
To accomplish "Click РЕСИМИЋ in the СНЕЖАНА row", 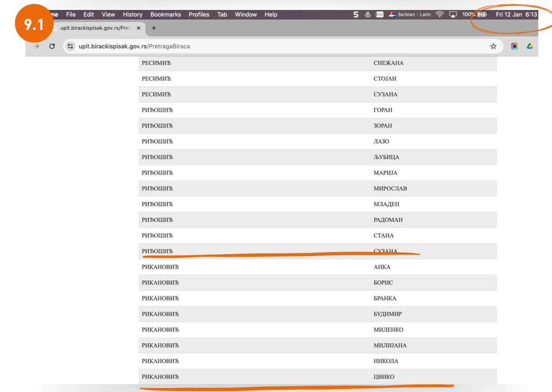I will 157,63.
